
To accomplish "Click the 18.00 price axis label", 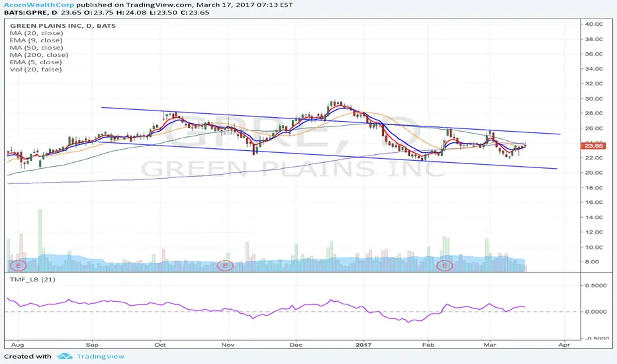I will point(593,188).
